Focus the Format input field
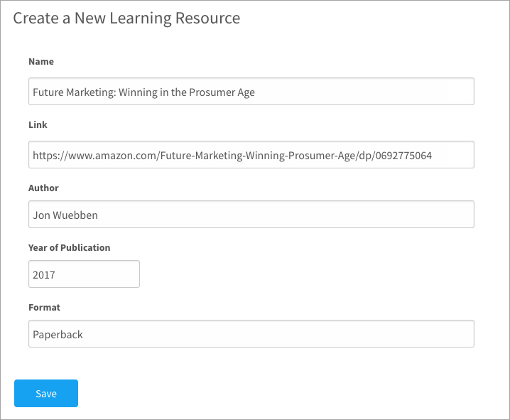Screen dimensions: 510x420 [x=251, y=334]
